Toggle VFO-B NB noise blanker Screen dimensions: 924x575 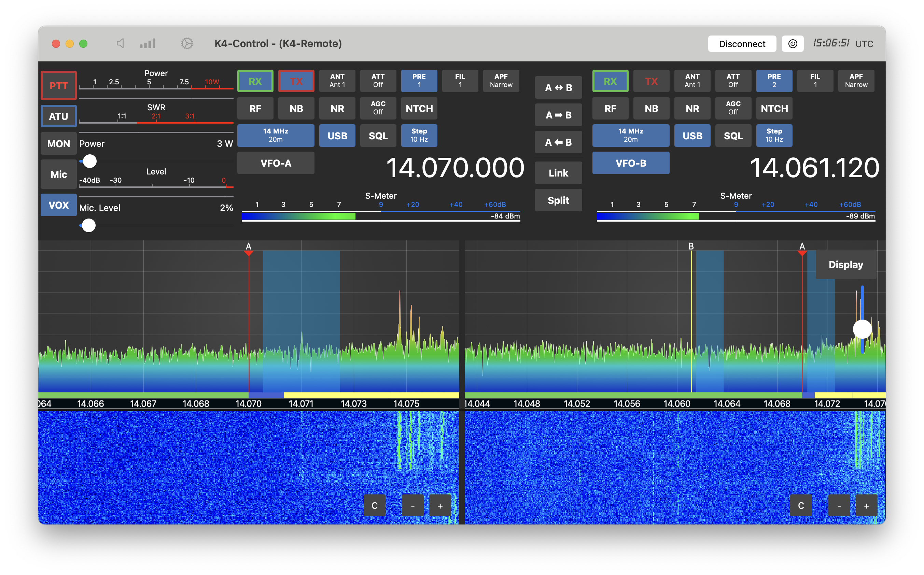(x=652, y=108)
